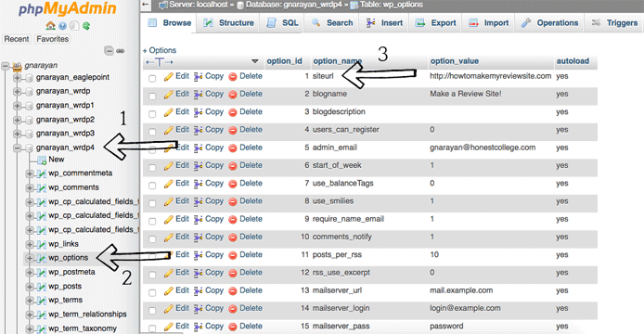This screenshot has width=644, height=334.
Task: Click pencil Edit icon for use_balanceTags row
Action: (168, 184)
